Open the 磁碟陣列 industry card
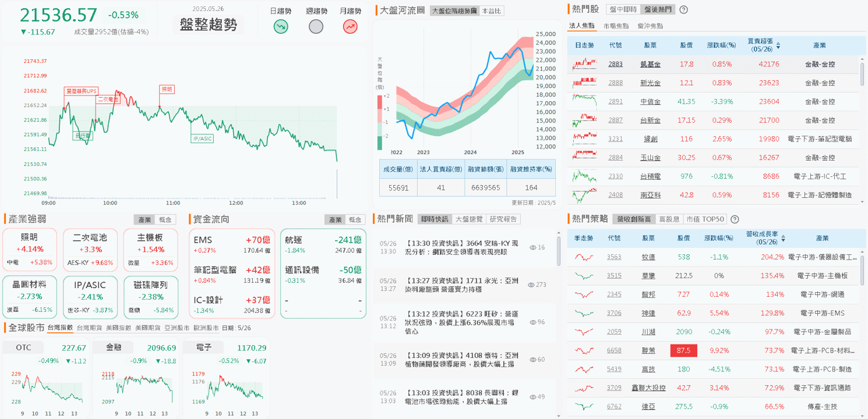The width and height of the screenshot is (868, 419). (x=150, y=297)
